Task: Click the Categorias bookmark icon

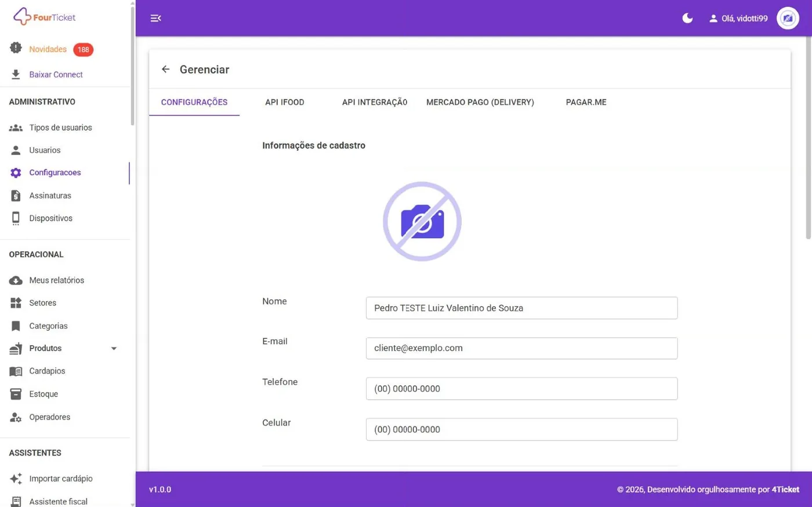Action: pyautogui.click(x=16, y=326)
